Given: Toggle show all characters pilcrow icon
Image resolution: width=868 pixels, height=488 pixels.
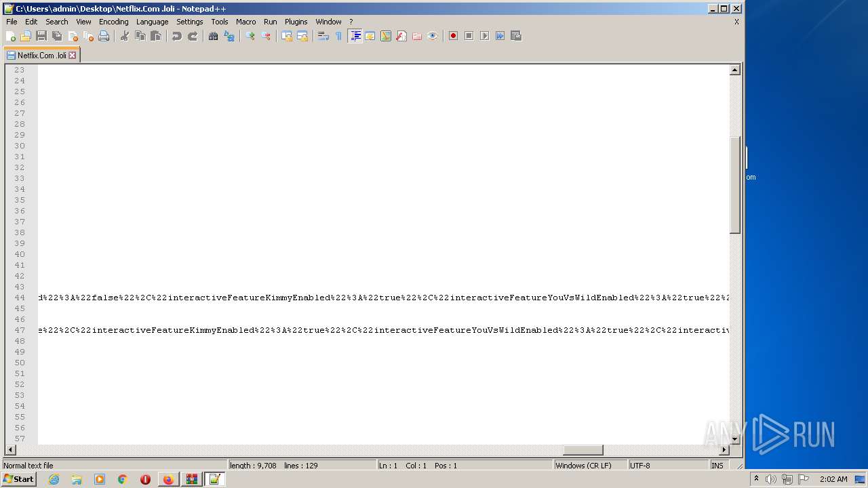Looking at the screenshot, I should click(339, 36).
